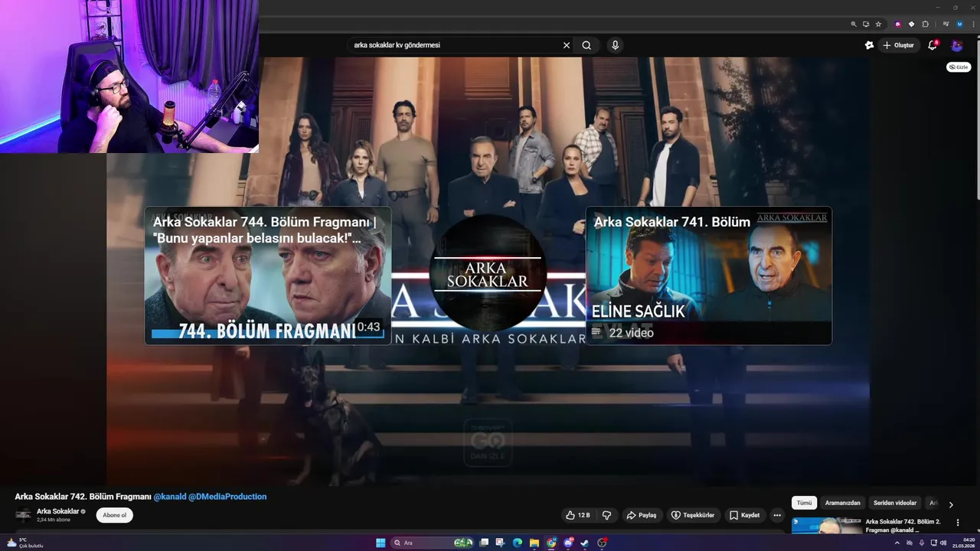The width and height of the screenshot is (980, 551).
Task: Open Chrome profile M avatar
Action: [959, 24]
